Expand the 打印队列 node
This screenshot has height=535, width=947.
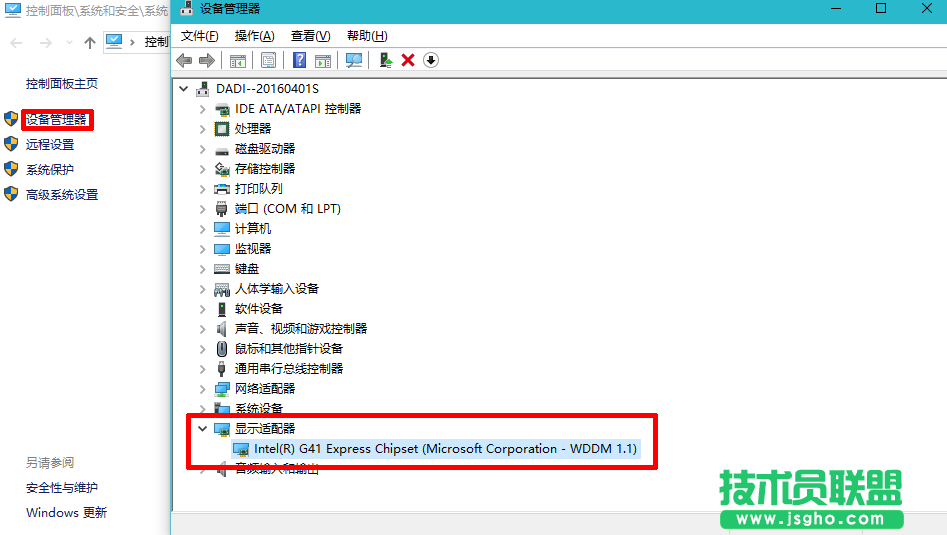point(202,189)
